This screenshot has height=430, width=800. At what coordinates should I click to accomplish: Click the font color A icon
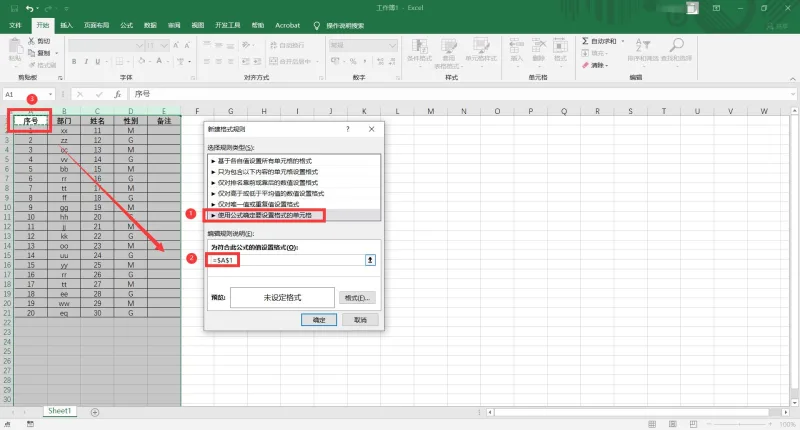pyautogui.click(x=159, y=61)
